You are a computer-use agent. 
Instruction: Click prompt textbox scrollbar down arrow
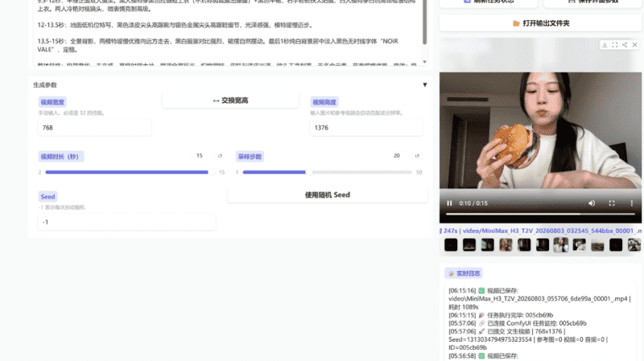click(425, 62)
